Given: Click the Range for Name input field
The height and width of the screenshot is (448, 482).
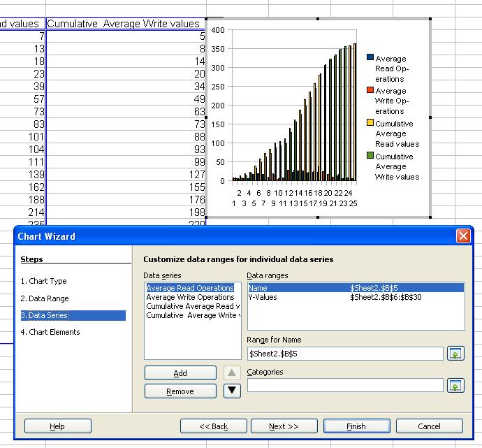Looking at the screenshot, I should [345, 354].
